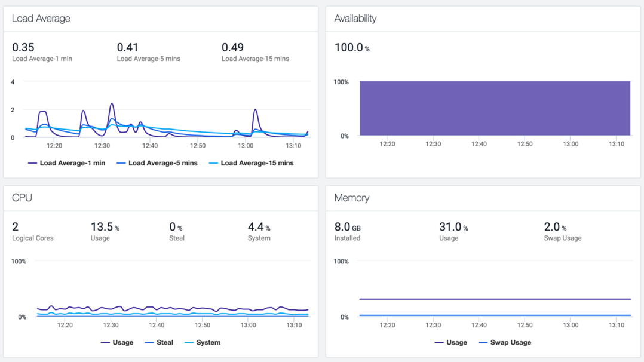Click the purple Availability chart area

(x=495, y=108)
